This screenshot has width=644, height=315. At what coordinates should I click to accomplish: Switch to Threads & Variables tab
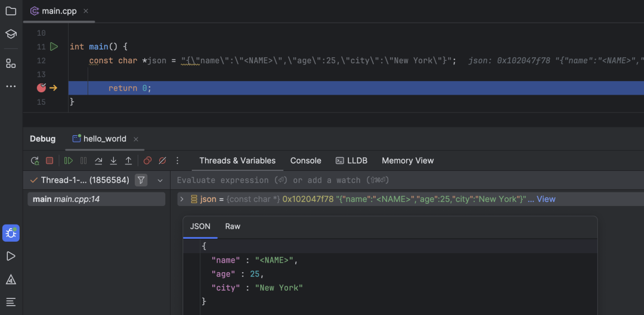(237, 161)
